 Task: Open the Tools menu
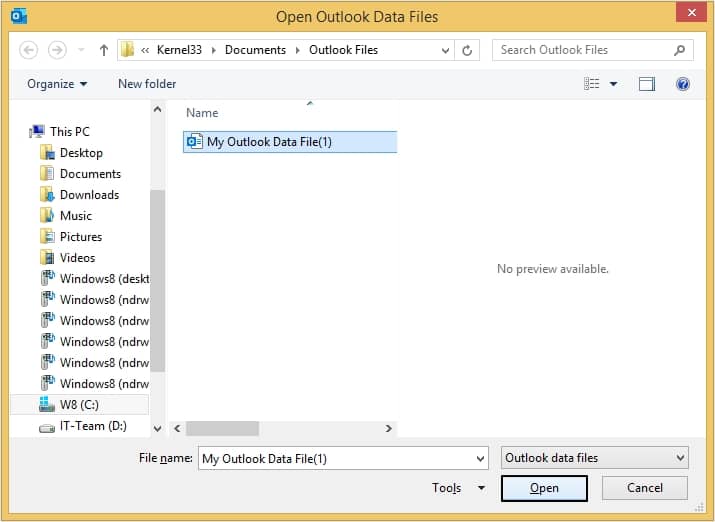446,488
